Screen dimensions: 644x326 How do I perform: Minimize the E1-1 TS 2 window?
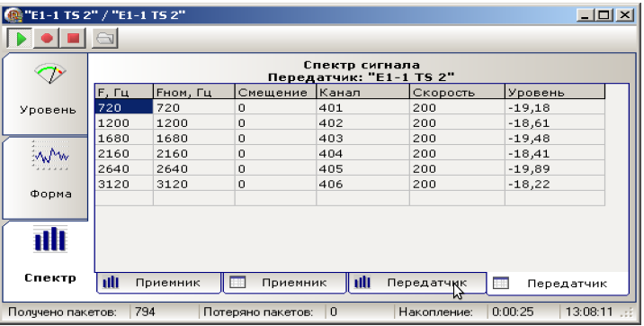coord(586,15)
